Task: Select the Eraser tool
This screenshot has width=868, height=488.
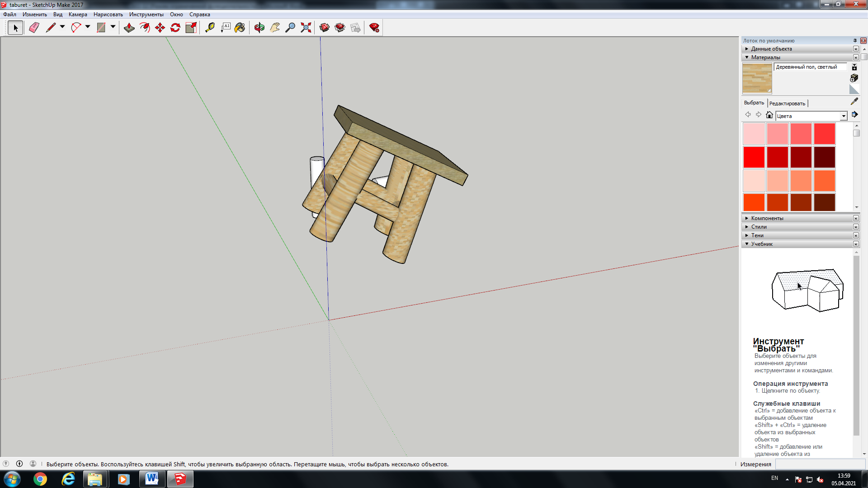Action: (x=34, y=28)
